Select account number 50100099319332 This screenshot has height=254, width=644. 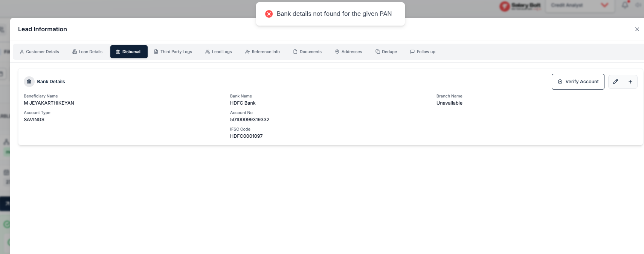click(x=250, y=120)
